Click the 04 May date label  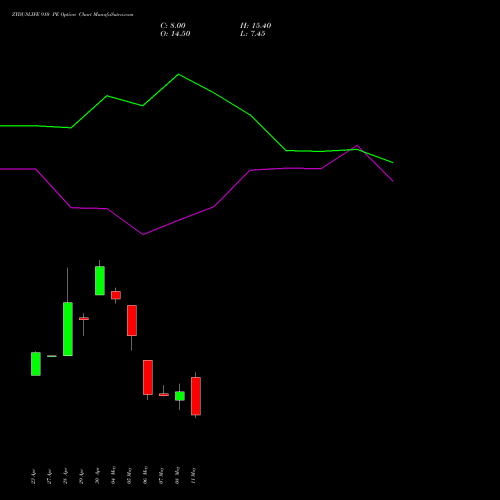(113, 475)
